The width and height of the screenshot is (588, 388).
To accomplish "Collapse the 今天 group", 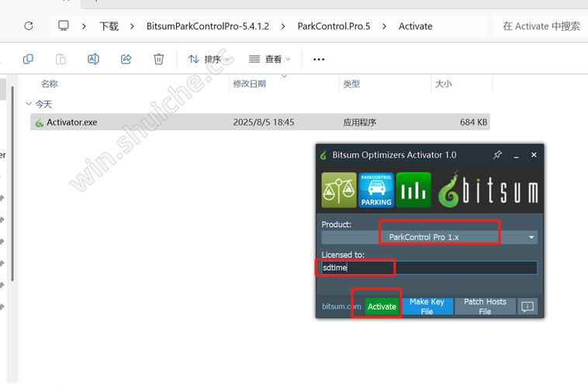I will point(29,103).
